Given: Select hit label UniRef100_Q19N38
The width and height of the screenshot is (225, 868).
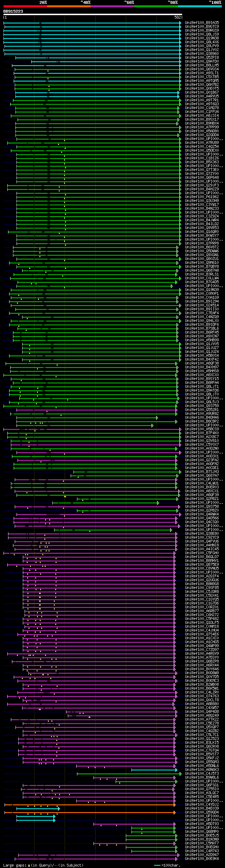Looking at the screenshot, I should pos(202,38).
